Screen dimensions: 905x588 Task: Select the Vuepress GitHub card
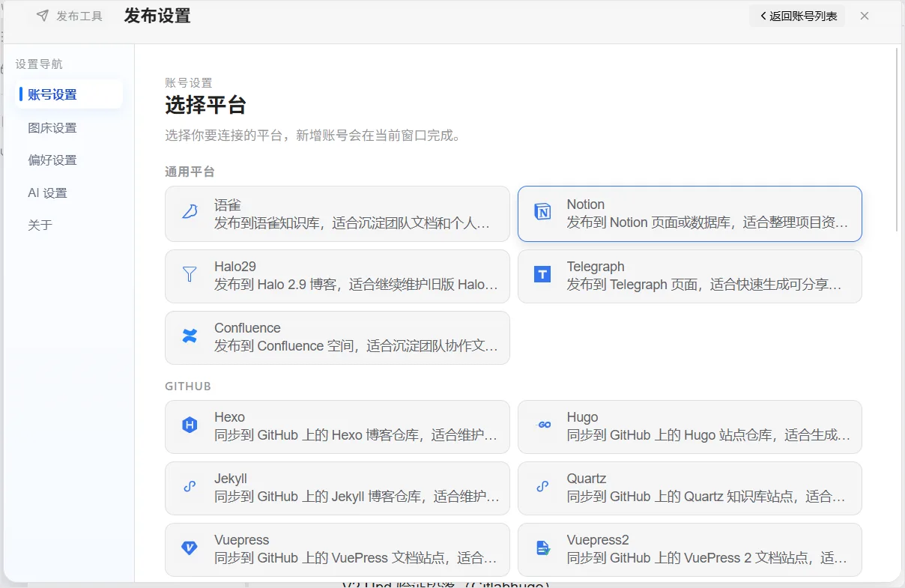point(337,549)
